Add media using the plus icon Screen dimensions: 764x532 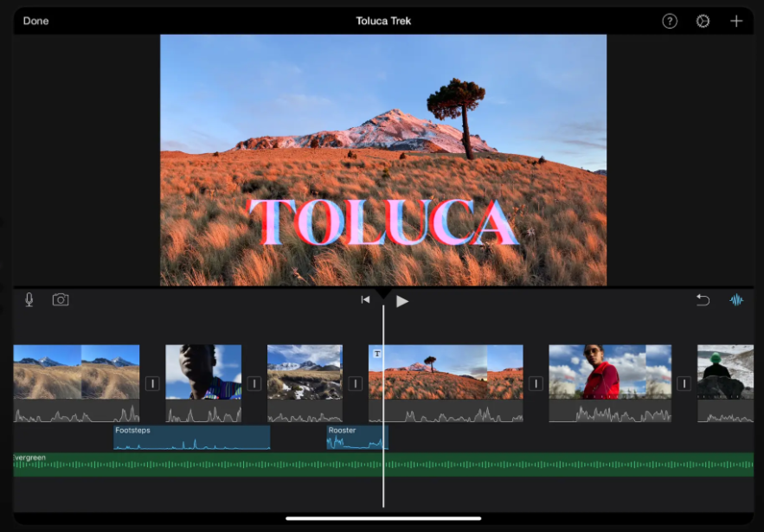pos(735,21)
